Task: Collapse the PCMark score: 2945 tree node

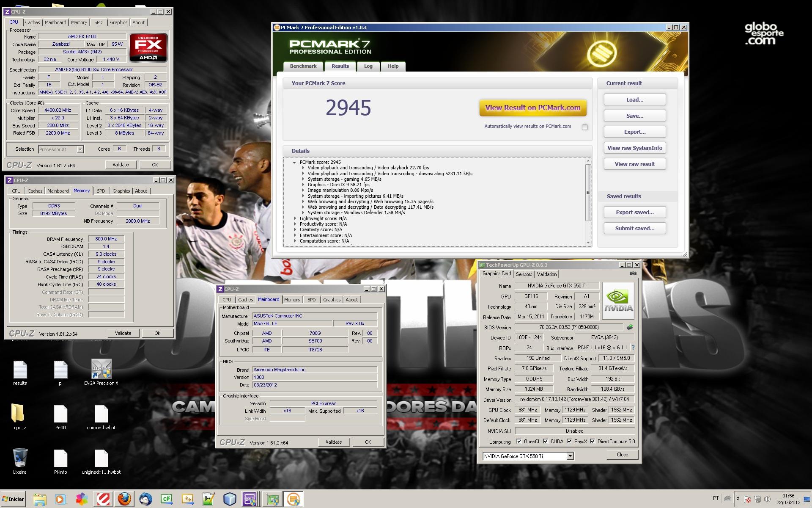Action: coord(294,162)
